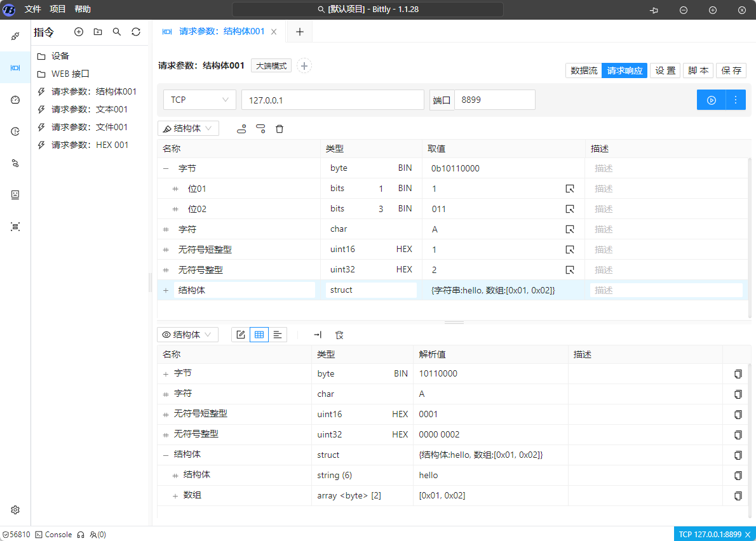Image resolution: width=756 pixels, height=541 pixels.
Task: Click the play button to run the TCP request
Action: tap(711, 100)
